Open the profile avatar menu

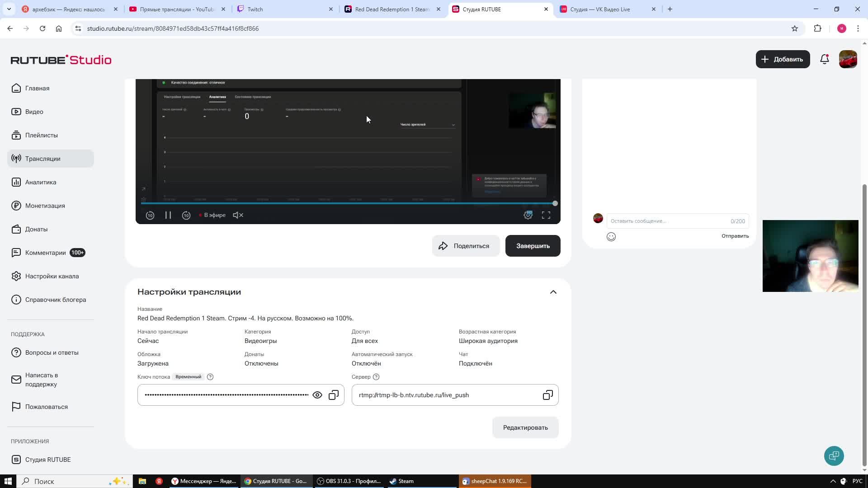tap(848, 59)
